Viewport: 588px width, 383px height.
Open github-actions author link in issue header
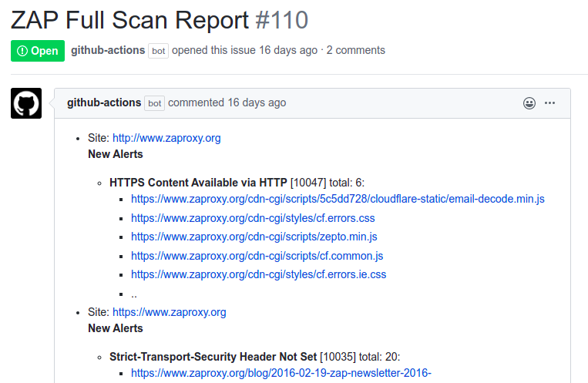pos(108,50)
